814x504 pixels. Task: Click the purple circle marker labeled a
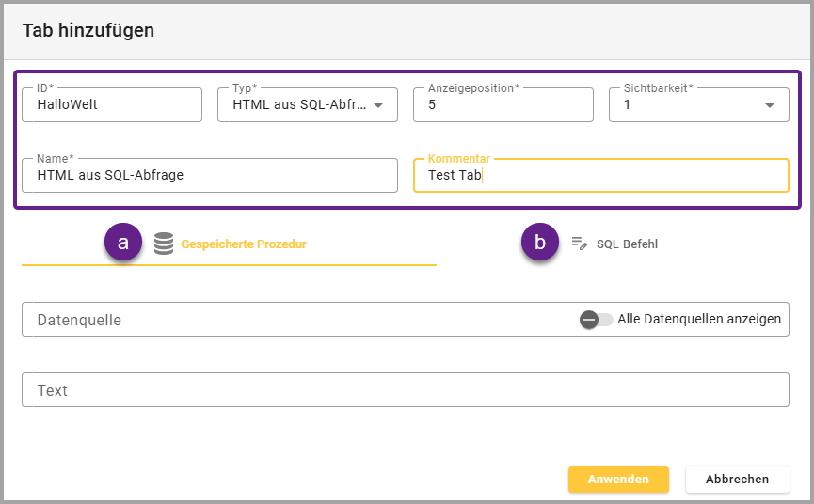[x=123, y=243]
